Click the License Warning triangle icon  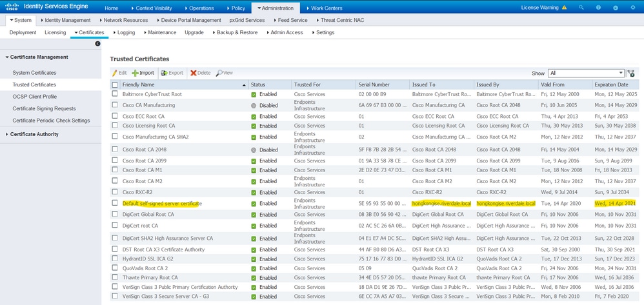[565, 7]
